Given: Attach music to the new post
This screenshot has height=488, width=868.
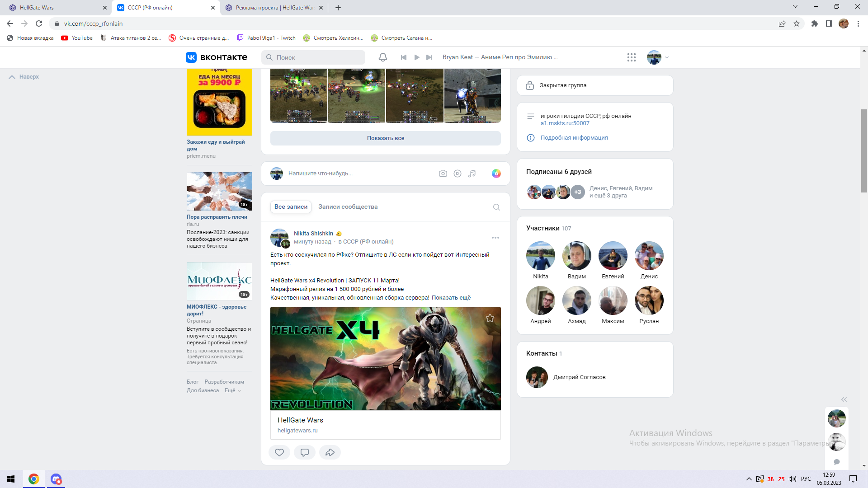Looking at the screenshot, I should pos(472,174).
